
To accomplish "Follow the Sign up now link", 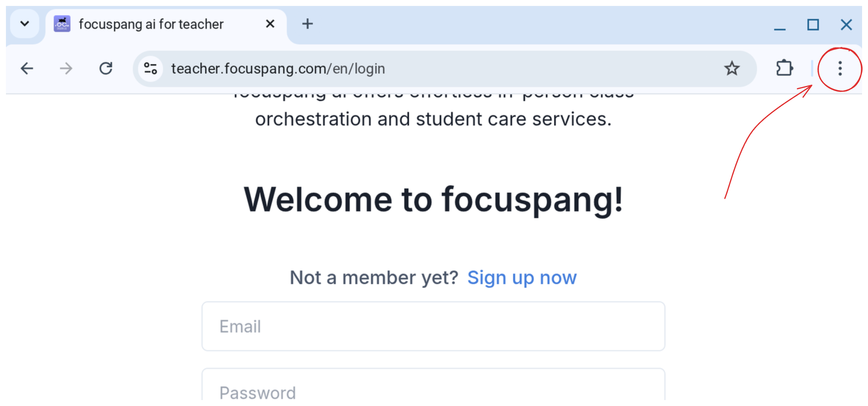I will (x=522, y=278).
